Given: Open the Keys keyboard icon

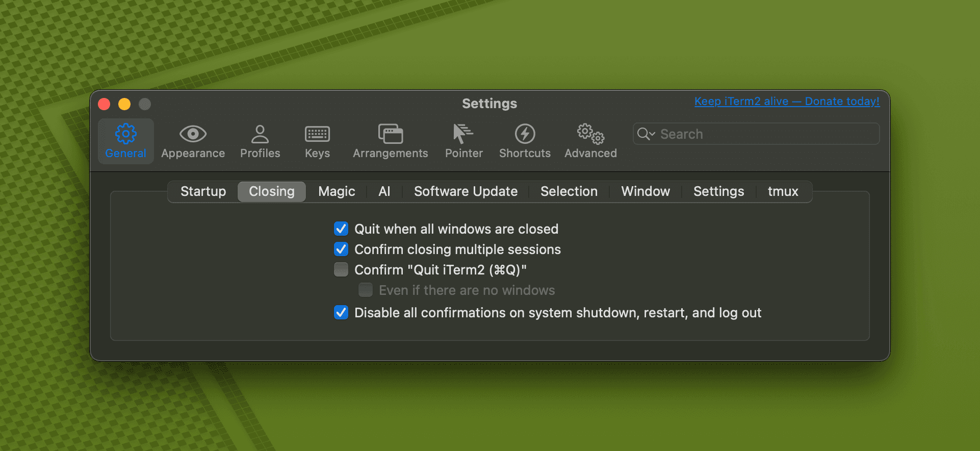Looking at the screenshot, I should (x=317, y=134).
